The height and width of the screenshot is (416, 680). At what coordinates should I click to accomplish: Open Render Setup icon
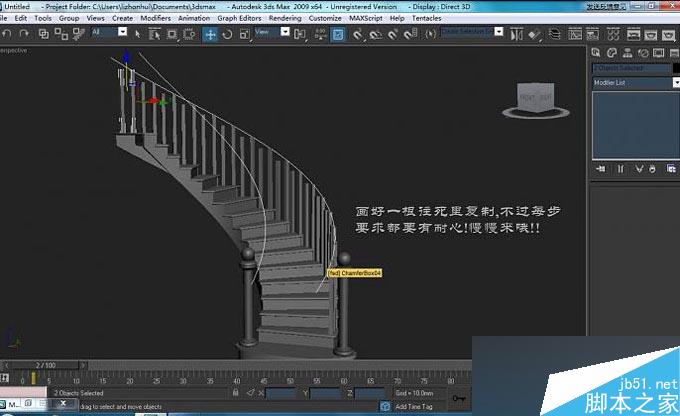point(633,34)
